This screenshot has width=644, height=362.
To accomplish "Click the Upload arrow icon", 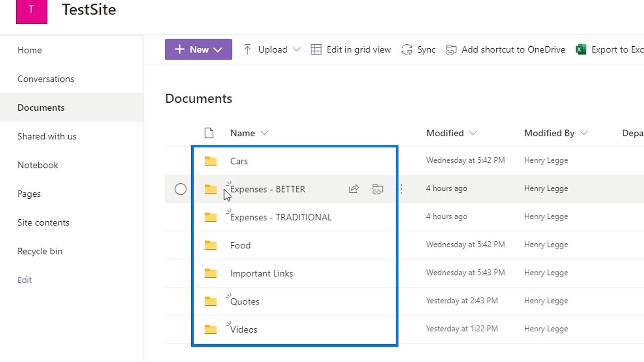I will (x=248, y=49).
